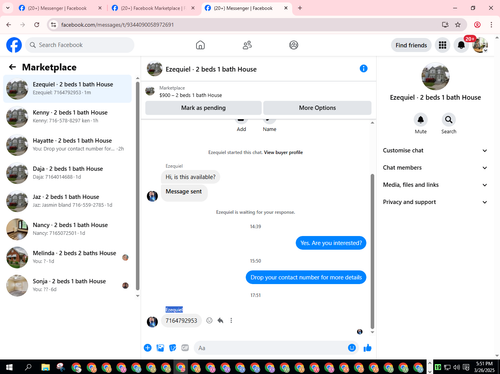
Task: Open more options dots beside 7164792953
Action: tap(231, 320)
